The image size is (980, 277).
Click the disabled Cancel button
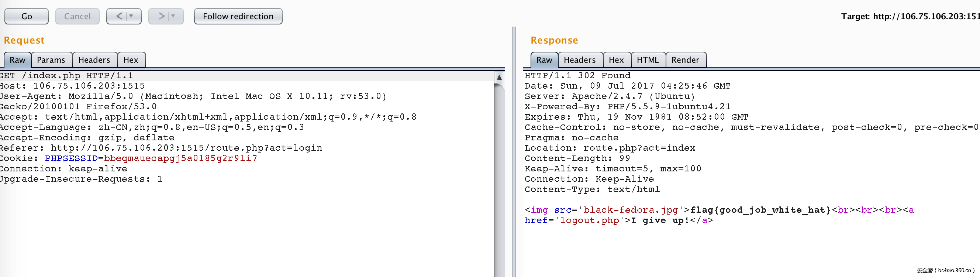point(77,16)
